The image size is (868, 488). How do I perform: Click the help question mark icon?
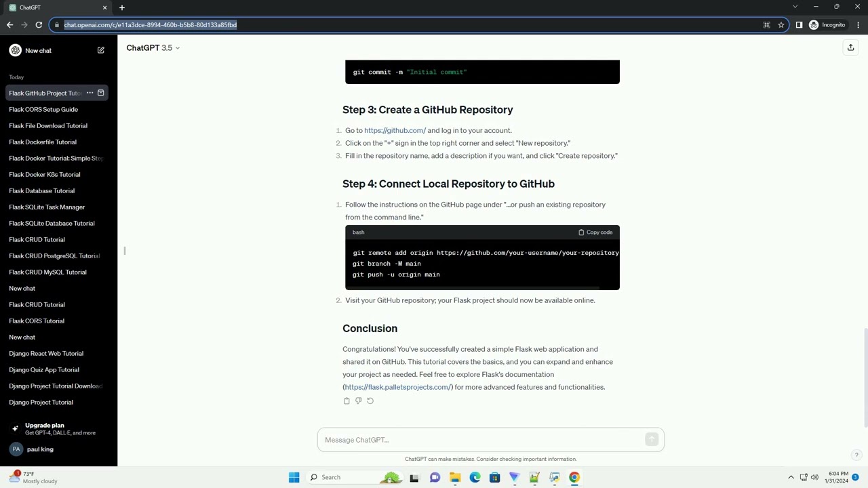tap(856, 455)
